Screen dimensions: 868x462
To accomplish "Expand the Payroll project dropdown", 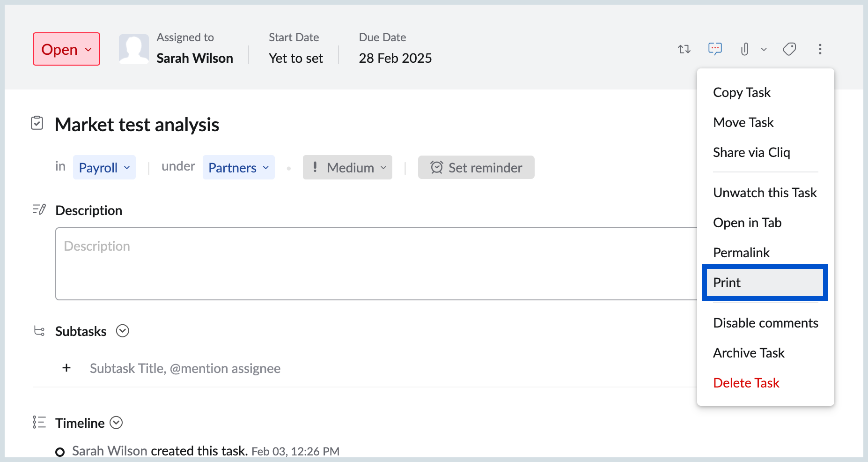I will 104,168.
